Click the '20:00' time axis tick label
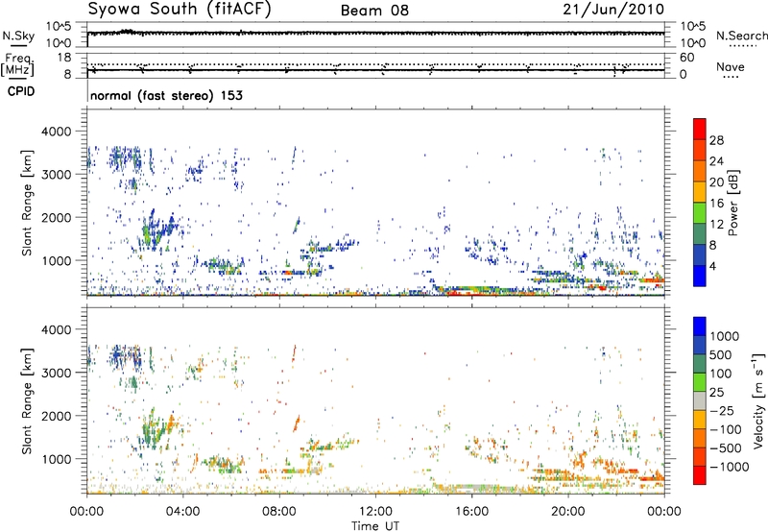 click(x=568, y=512)
